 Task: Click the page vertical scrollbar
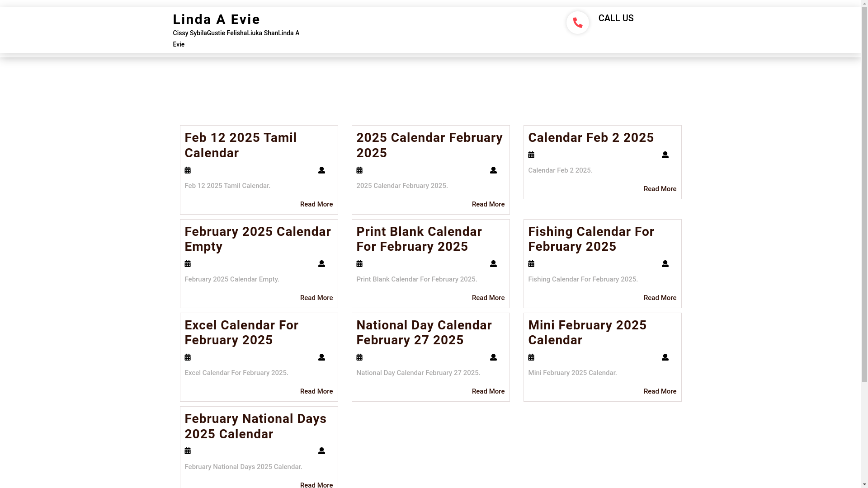(864, 244)
